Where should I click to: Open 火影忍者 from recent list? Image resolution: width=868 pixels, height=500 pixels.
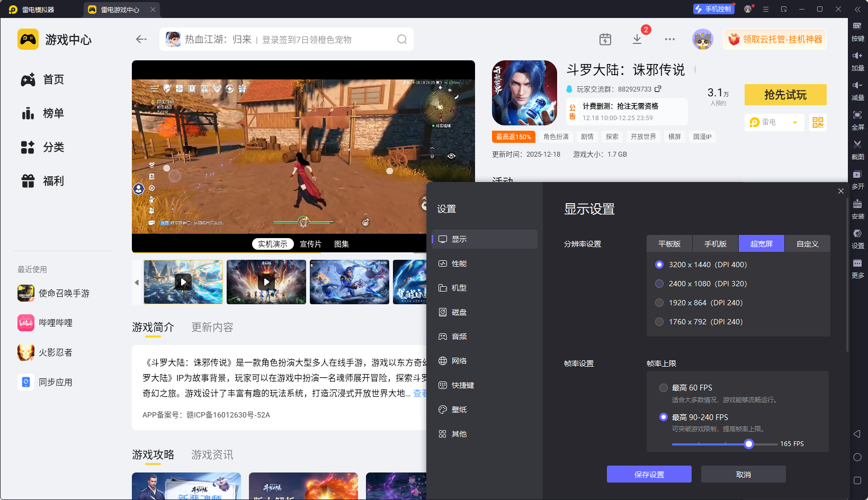point(46,352)
